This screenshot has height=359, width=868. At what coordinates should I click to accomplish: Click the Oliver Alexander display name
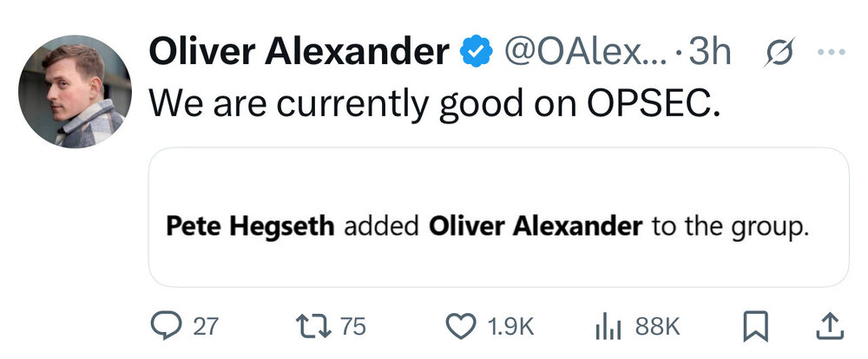(x=299, y=53)
